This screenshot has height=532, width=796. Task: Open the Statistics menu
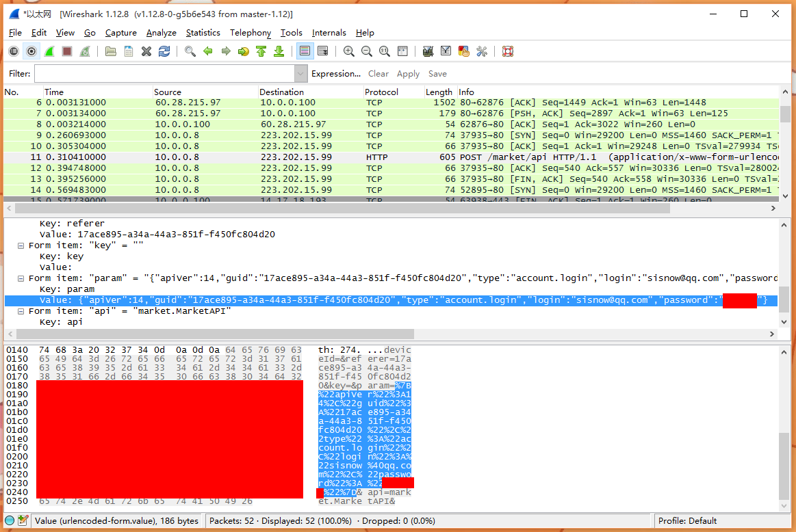203,32
